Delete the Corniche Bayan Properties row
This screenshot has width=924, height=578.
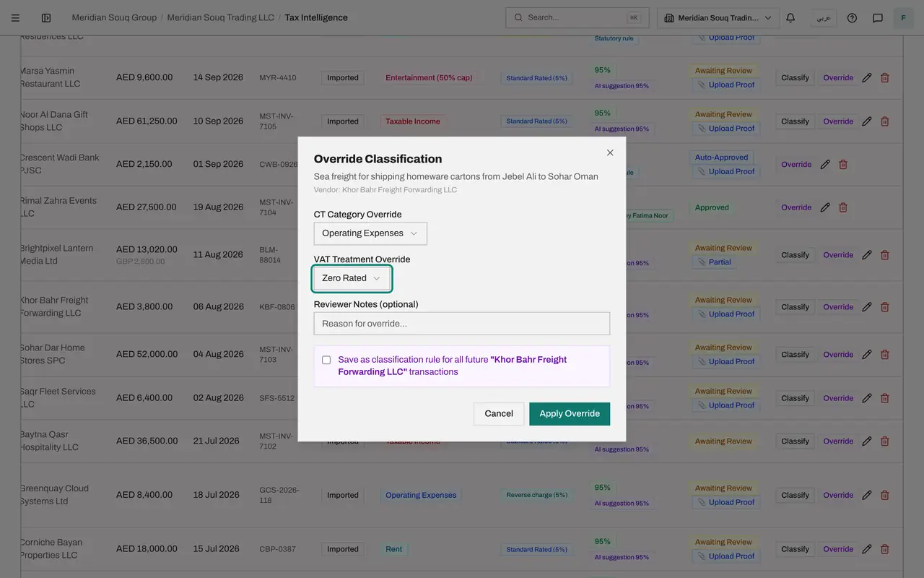885,549
